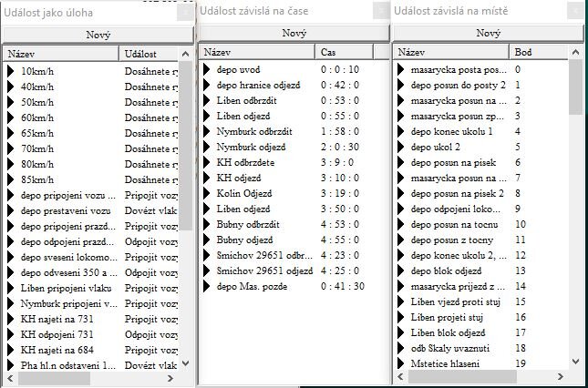The image size is (588, 388).
Task: Click the arrow icon beside depo ukol 2
Action: (403, 147)
